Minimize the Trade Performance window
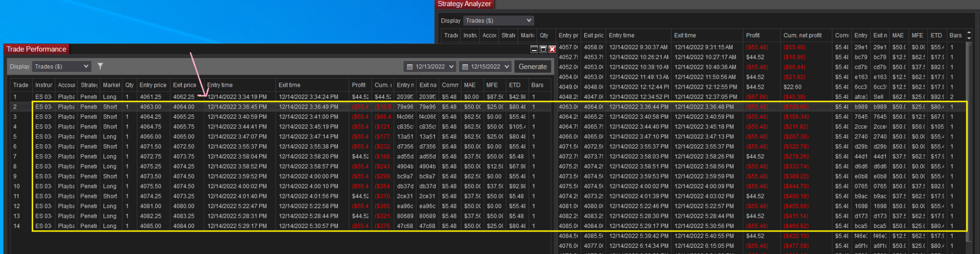 coord(534,49)
